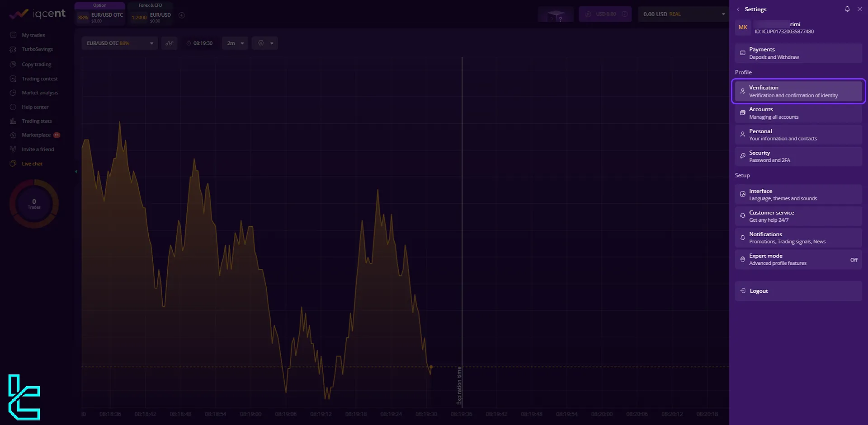The height and width of the screenshot is (425, 868).
Task: Open Verification and confirmation of identity
Action: [x=798, y=91]
